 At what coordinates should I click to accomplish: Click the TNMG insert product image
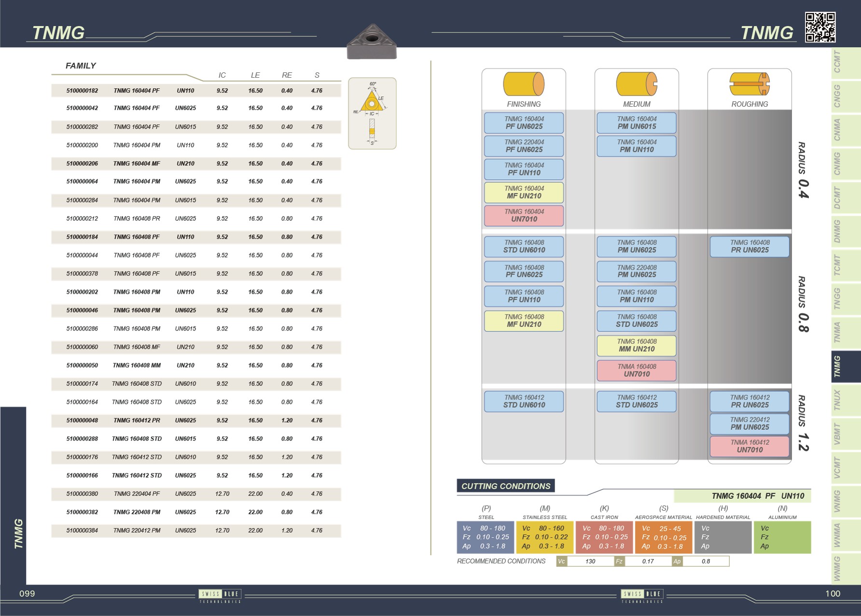pos(372,42)
